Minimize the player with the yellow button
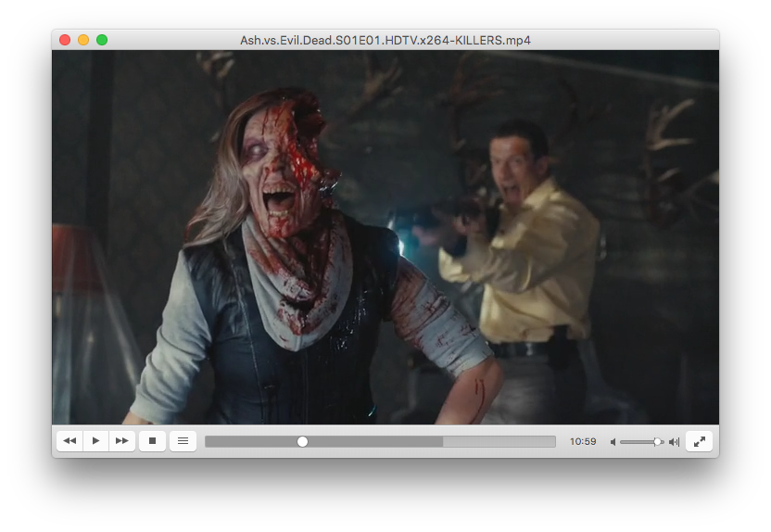 coord(83,40)
